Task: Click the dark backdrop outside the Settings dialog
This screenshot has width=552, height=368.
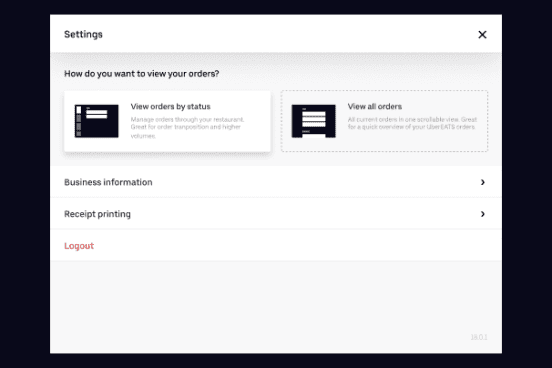Action: [x=25, y=184]
